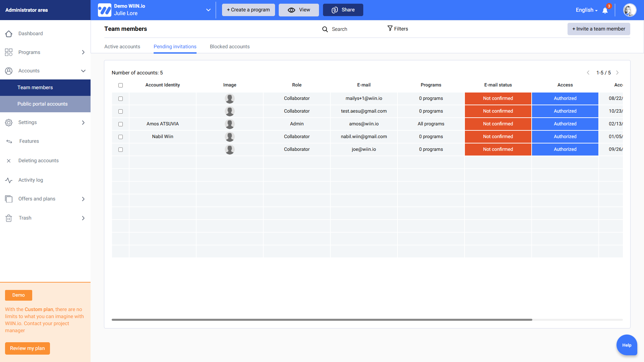Screen dimensions: 644x362
Task: Switch to Active accounts tab
Action: (122, 47)
